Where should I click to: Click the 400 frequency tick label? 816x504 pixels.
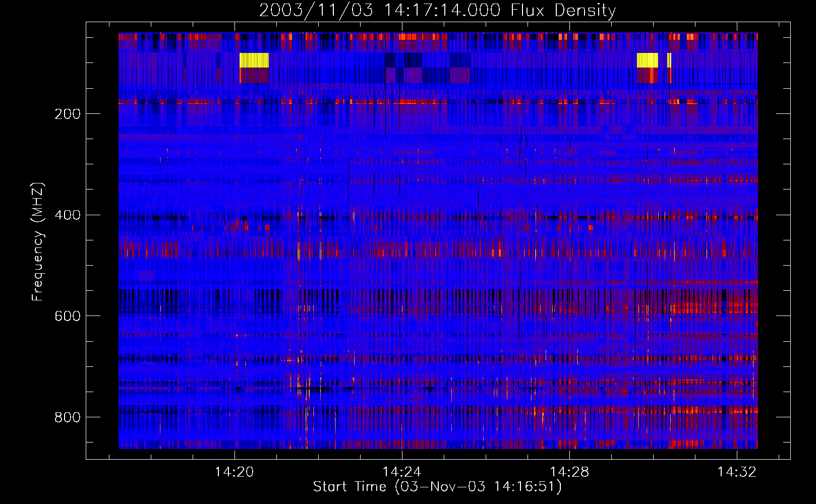68,215
